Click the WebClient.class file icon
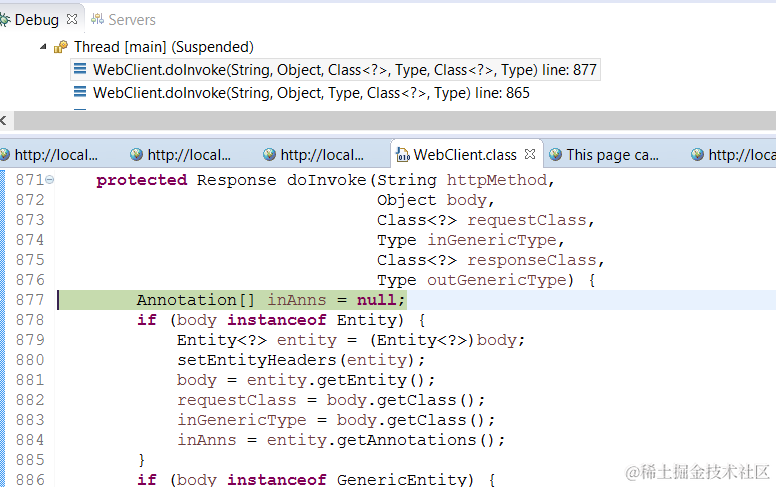The height and width of the screenshot is (487, 776). (403, 155)
